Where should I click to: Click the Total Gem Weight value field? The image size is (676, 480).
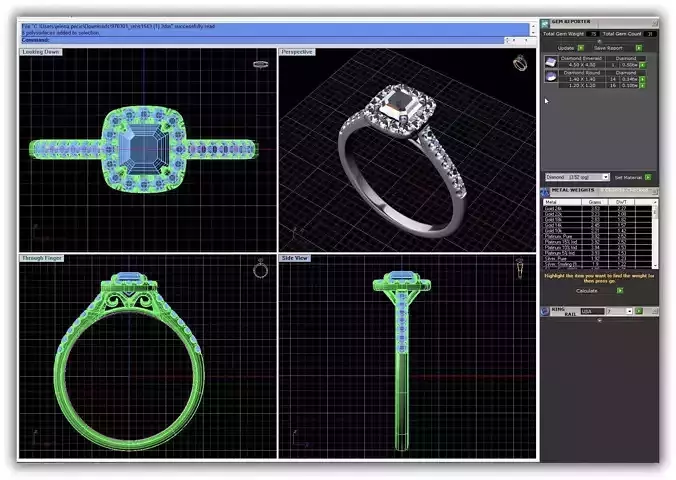pos(593,34)
